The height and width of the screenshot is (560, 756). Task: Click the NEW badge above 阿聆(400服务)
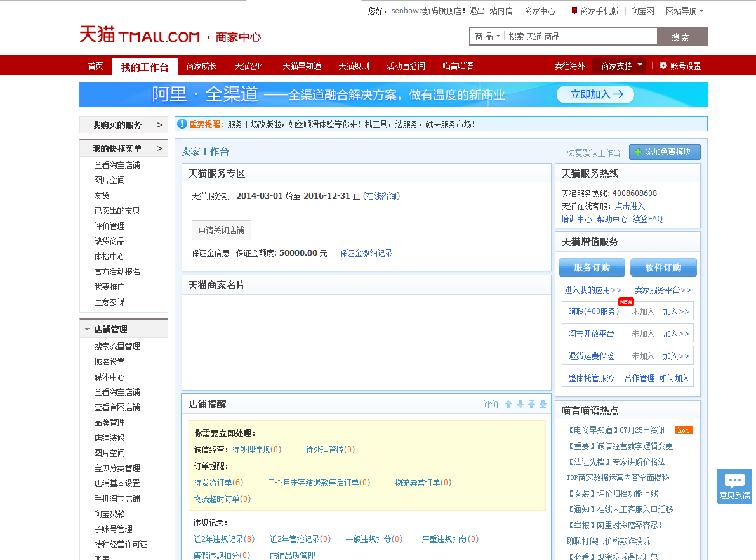pos(626,301)
